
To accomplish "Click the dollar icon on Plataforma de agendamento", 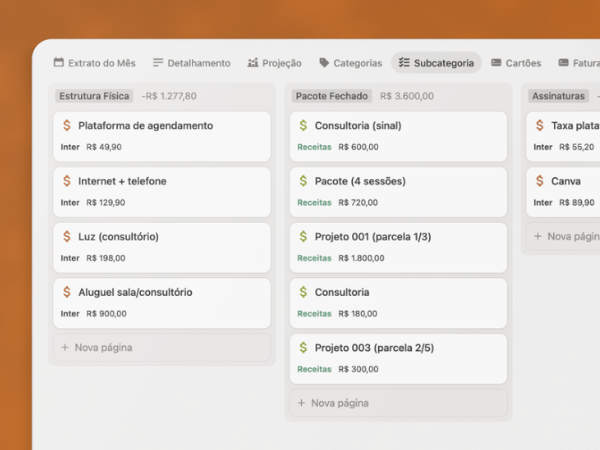I will tap(66, 126).
